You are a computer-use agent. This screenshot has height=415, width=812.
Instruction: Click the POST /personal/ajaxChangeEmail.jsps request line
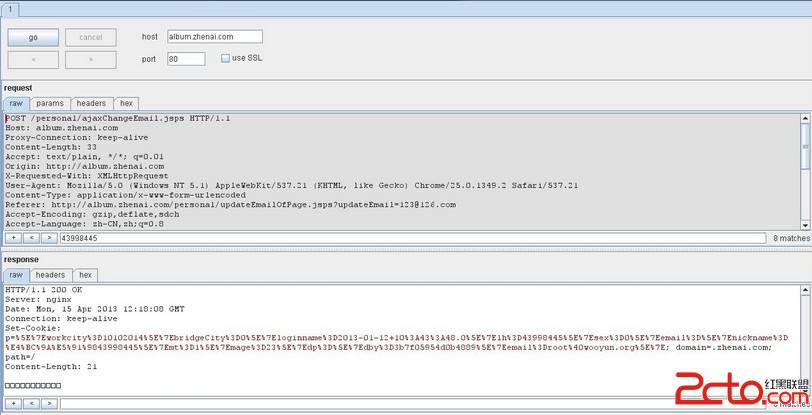click(118, 118)
